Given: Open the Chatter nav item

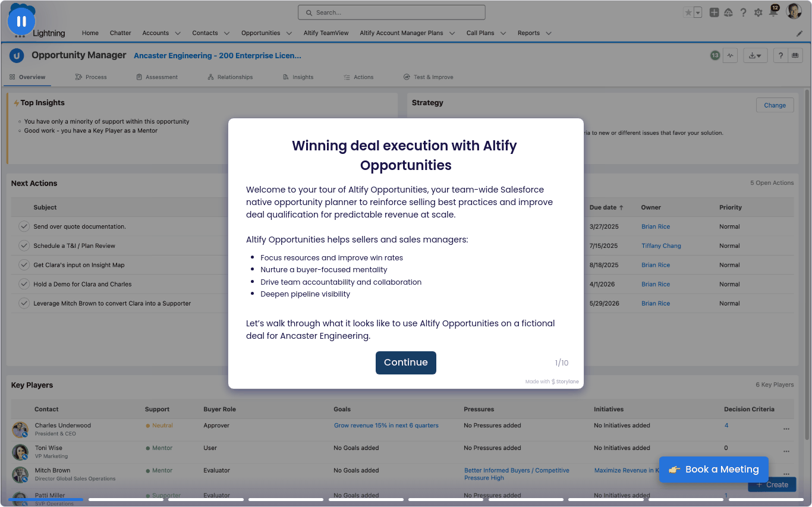Looking at the screenshot, I should coord(120,33).
